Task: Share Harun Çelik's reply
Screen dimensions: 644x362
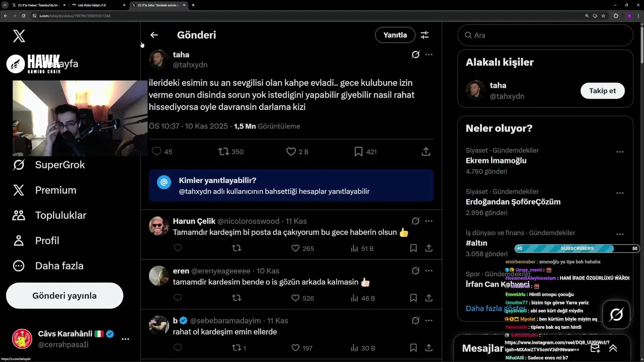Action: coord(429,248)
